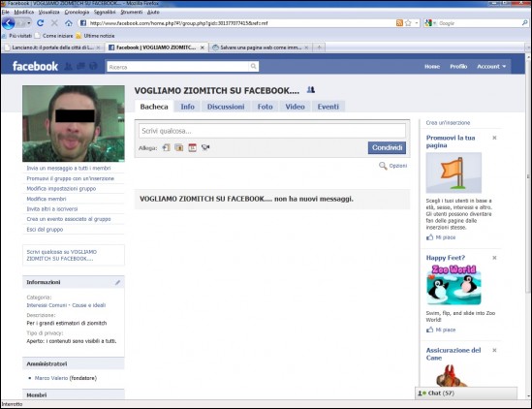
Task: Click the Firefox reload page icon
Action: point(40,23)
